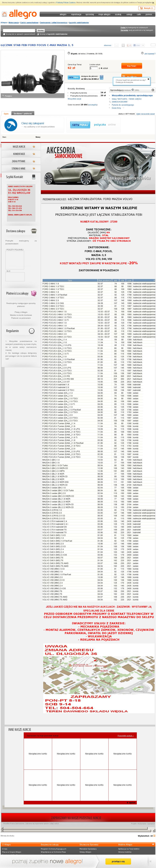Open the Wersja do druku print link
This screenshot has width=156, height=868.
[x=7, y=835]
